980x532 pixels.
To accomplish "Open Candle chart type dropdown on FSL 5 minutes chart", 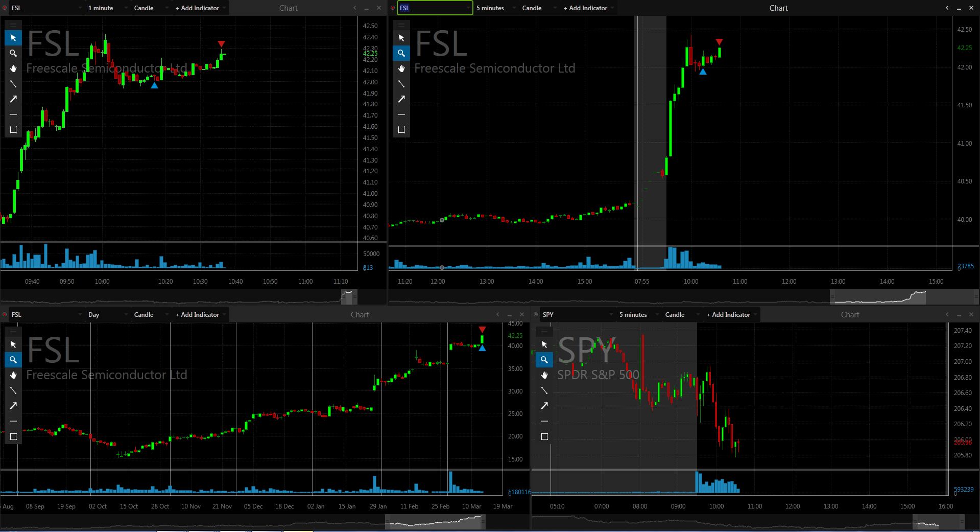I will [x=539, y=8].
